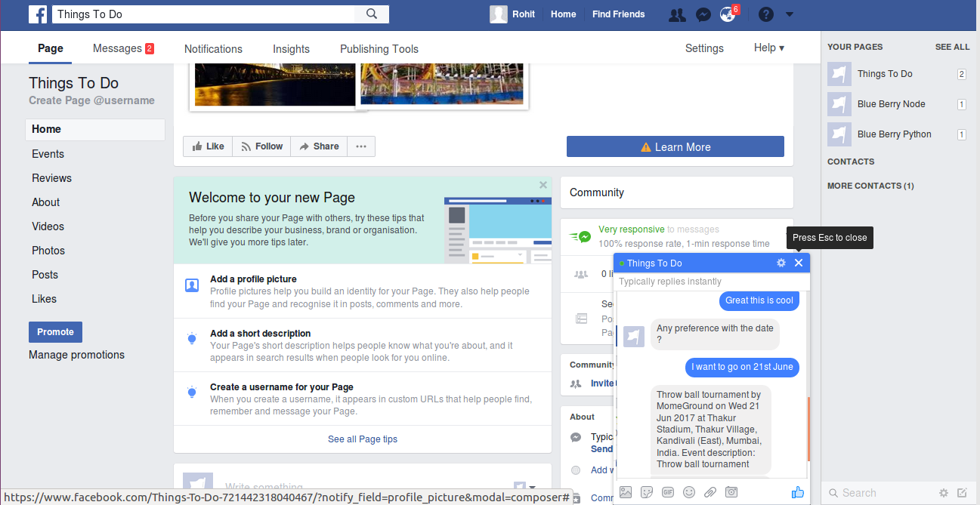Screen dimensions: 980x505
Task: Open the Messages tab
Action: coord(123,48)
